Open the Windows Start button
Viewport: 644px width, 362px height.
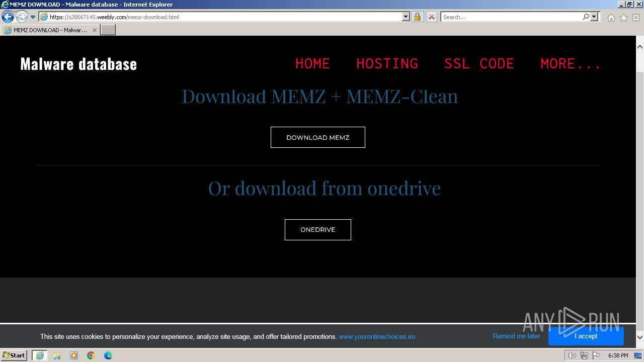pos(14,355)
